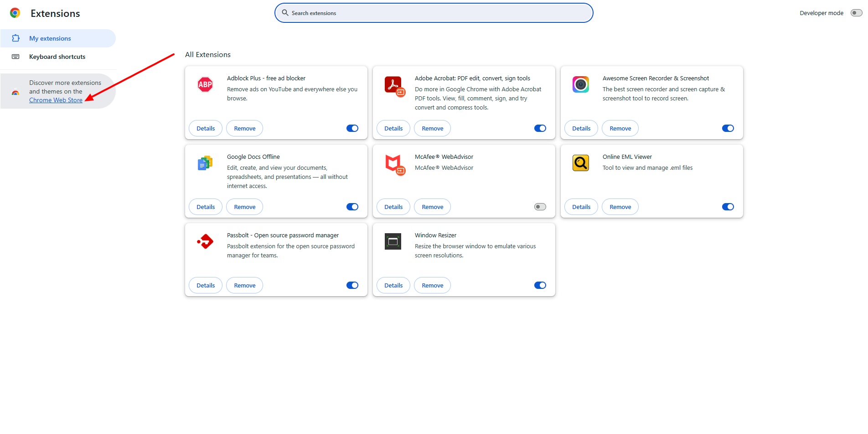The width and height of the screenshot is (868, 434).
Task: Disable the Adblock Plus extension
Action: coord(352,128)
